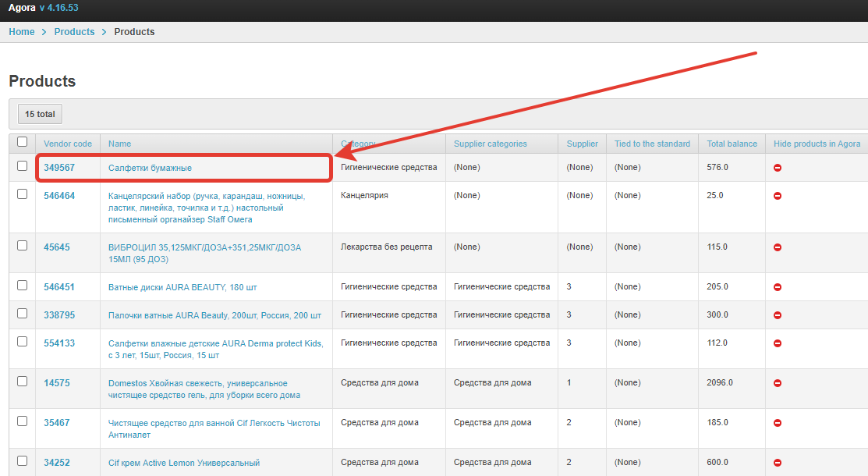The height and width of the screenshot is (476, 868).
Task: Go to Home in breadcrumb
Action: point(22,32)
